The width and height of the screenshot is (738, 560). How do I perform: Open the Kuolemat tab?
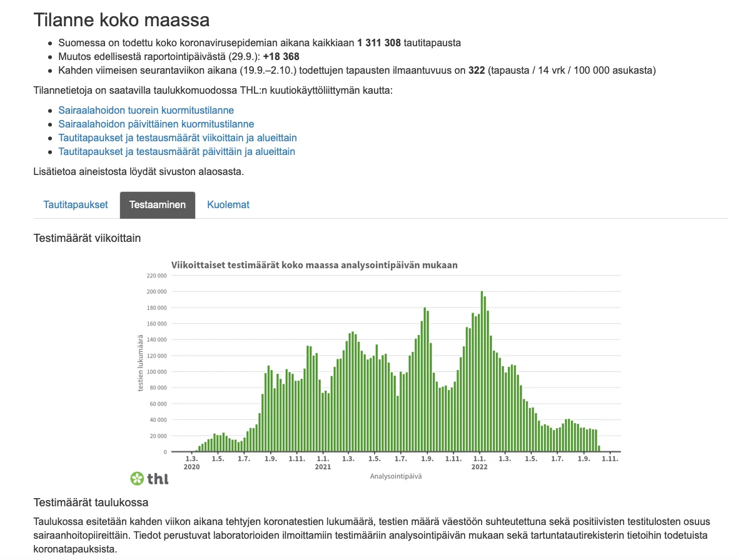tap(228, 204)
